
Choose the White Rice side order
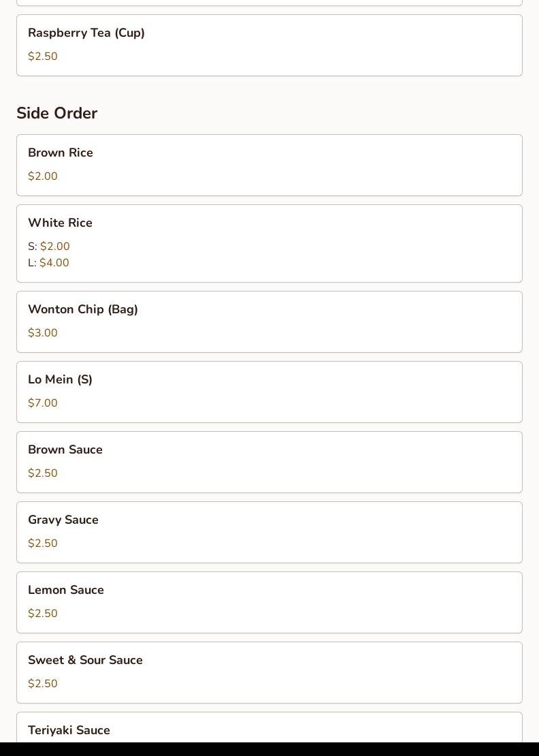(269, 243)
